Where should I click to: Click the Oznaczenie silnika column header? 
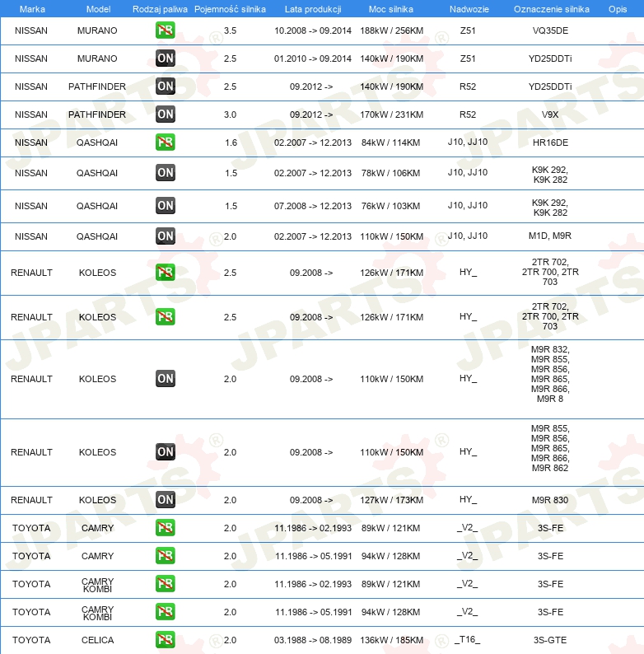click(x=552, y=9)
